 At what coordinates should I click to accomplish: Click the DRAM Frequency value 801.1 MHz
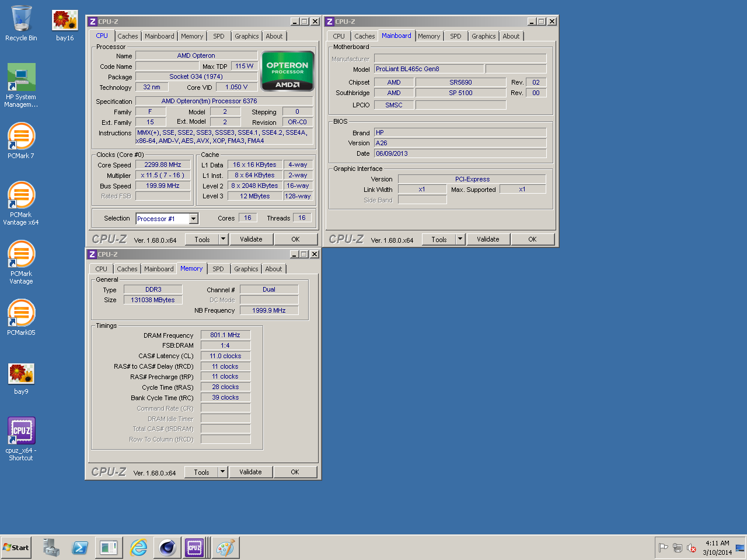[x=225, y=335]
